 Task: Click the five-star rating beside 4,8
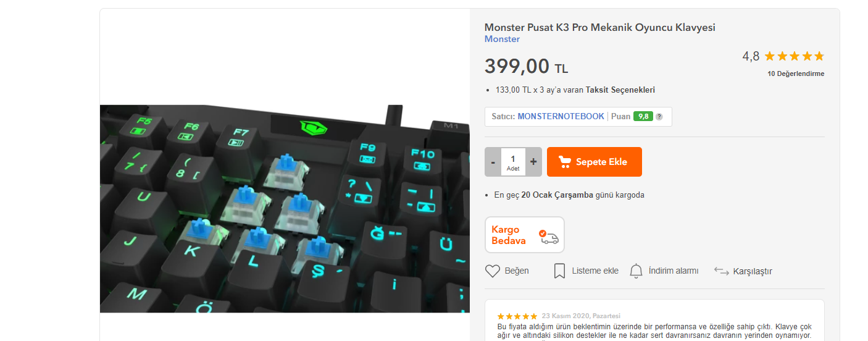(794, 56)
